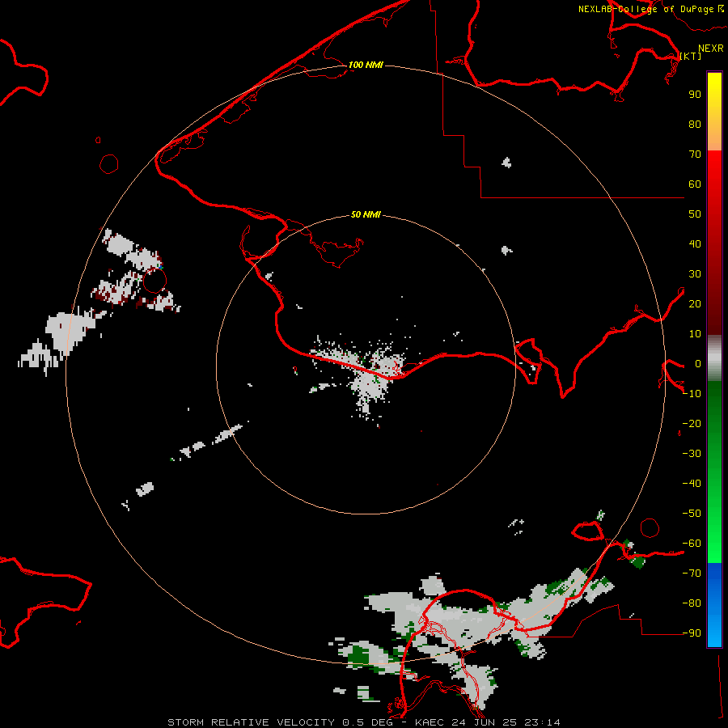Click the 50 value on the velocity scale
This screenshot has height=728, width=728.
(x=695, y=214)
